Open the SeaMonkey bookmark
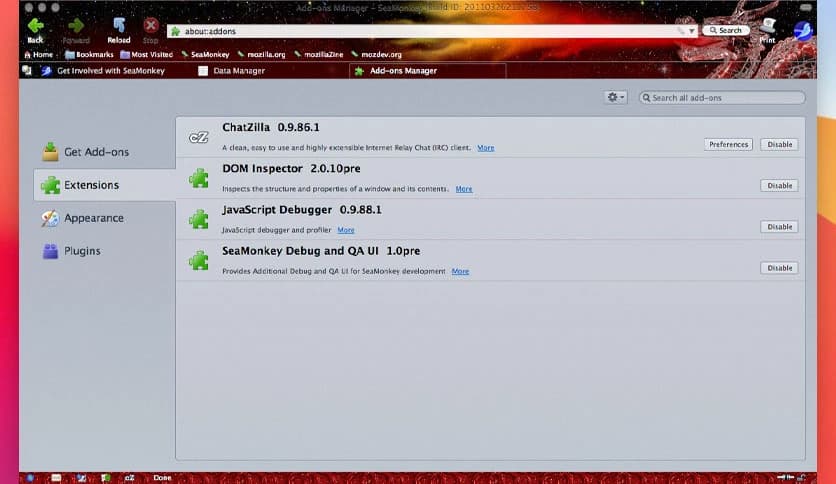 pos(205,54)
